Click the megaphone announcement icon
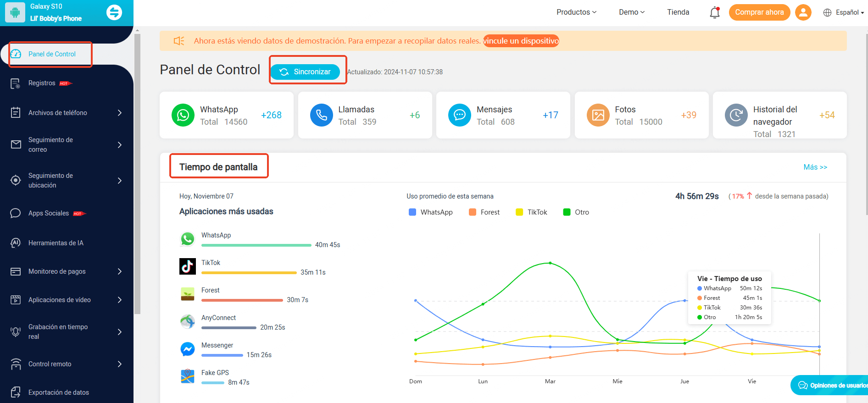This screenshot has width=868, height=403. pos(179,41)
